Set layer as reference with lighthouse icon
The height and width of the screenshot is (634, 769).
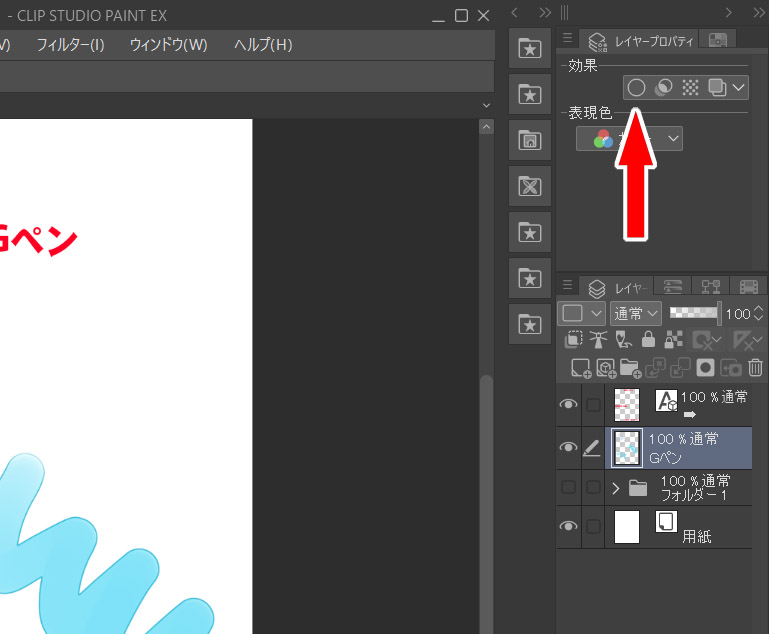(x=598, y=340)
